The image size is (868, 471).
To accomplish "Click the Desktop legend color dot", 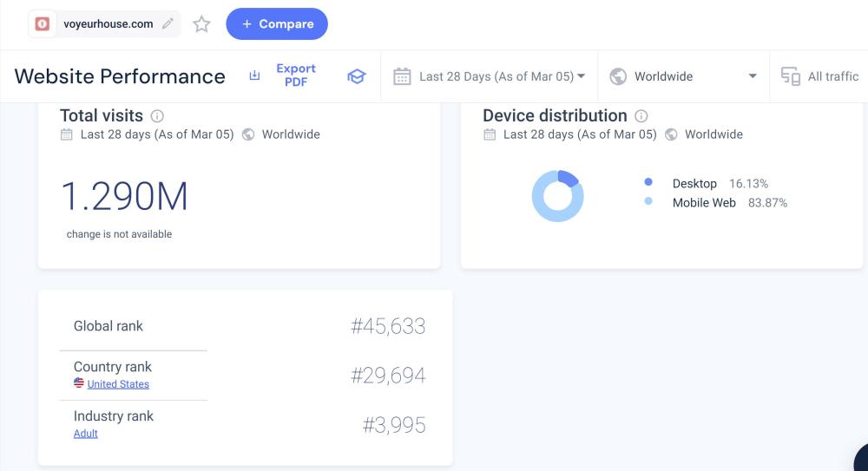I will (x=648, y=183).
